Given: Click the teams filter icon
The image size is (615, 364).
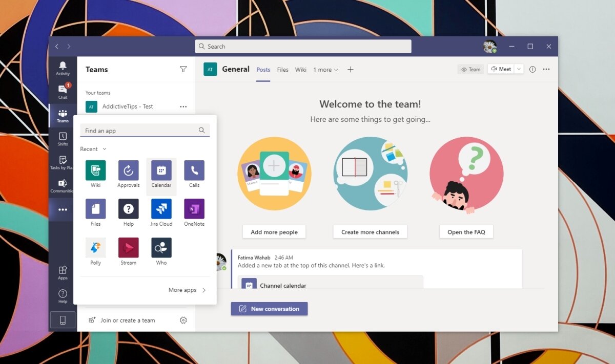Looking at the screenshot, I should [x=183, y=69].
